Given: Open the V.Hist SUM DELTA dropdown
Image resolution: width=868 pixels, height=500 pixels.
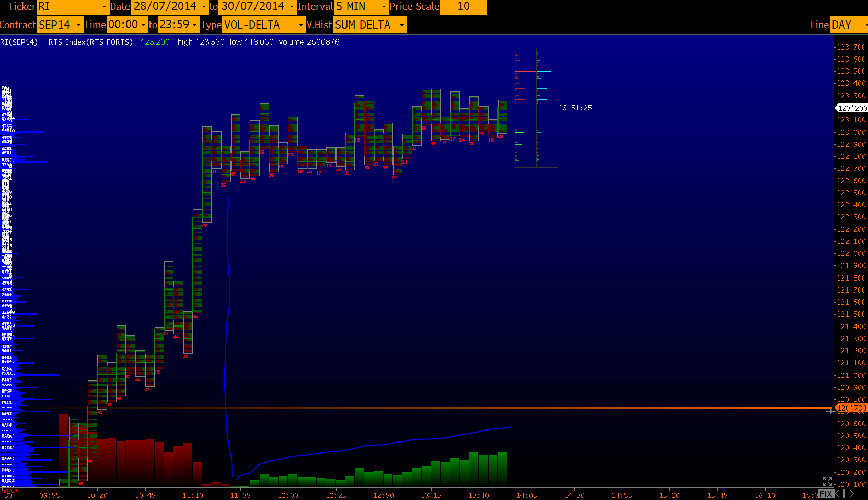Looking at the screenshot, I should pyautogui.click(x=369, y=25).
